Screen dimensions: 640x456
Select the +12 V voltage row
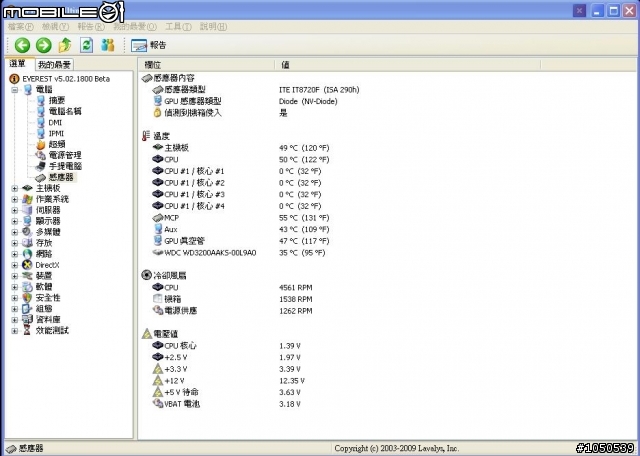[x=229, y=381]
